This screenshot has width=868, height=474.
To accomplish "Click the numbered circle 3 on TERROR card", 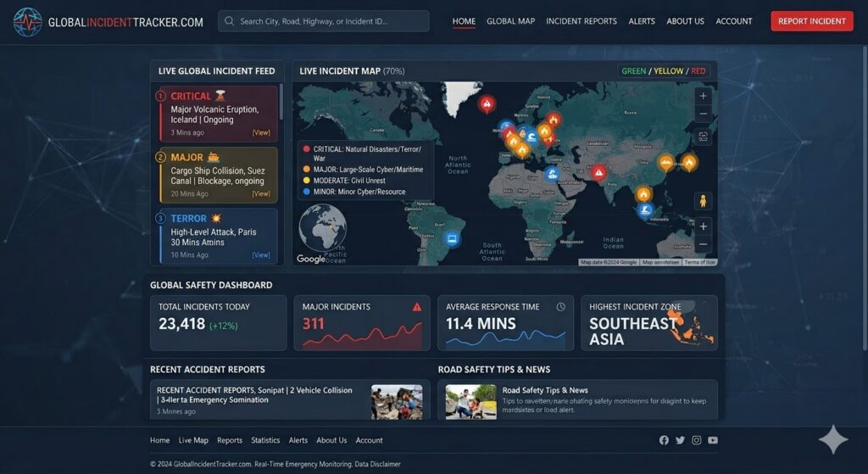I will [160, 218].
